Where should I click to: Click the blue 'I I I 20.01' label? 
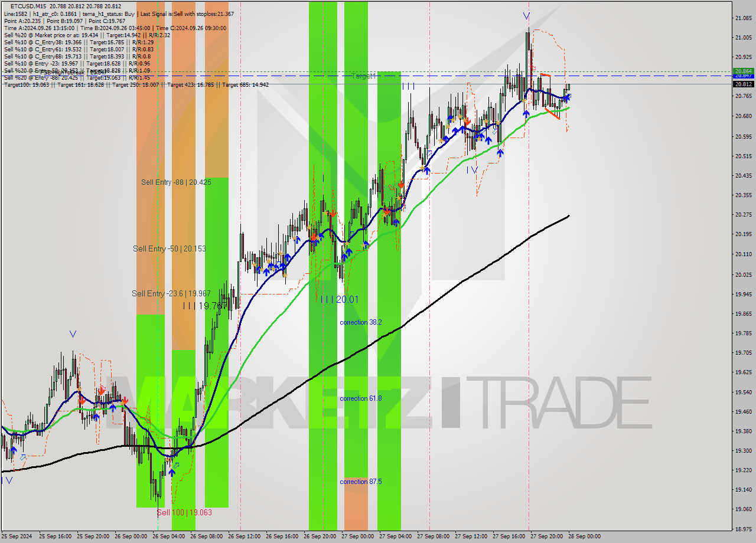[339, 299]
